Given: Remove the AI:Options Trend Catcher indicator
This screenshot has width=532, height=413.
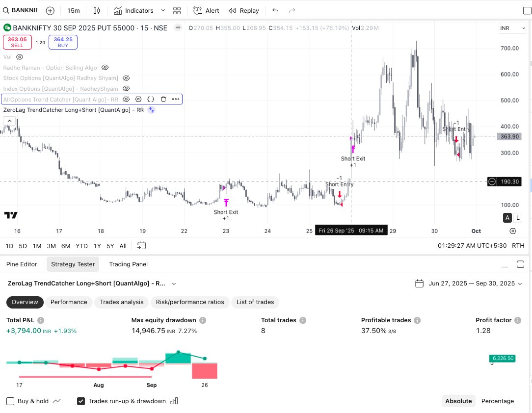Looking at the screenshot, I should [163, 100].
